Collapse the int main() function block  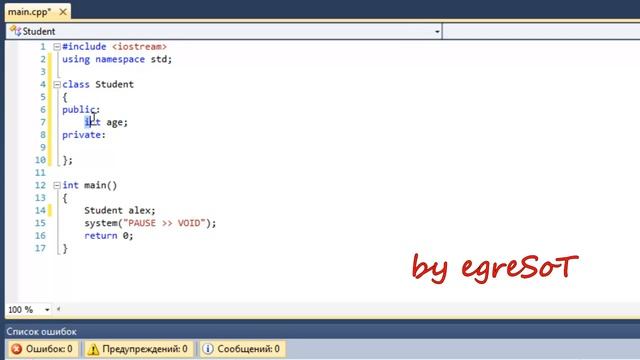pos(57,185)
